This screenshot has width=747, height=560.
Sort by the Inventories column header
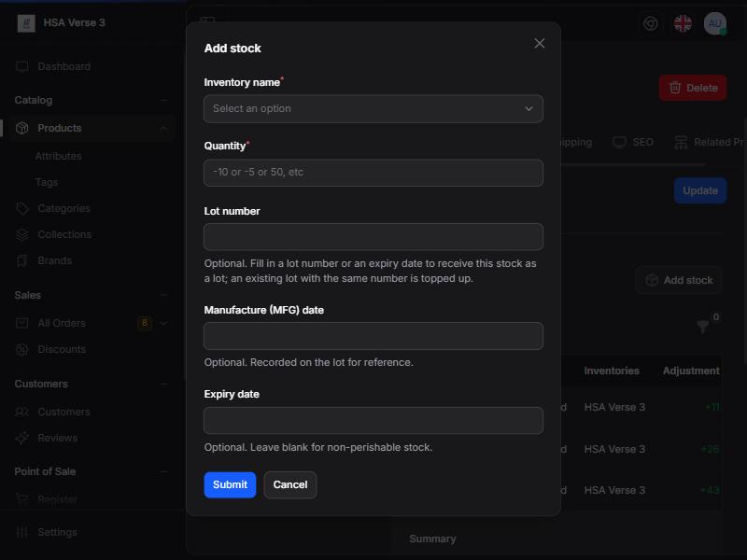tap(612, 371)
